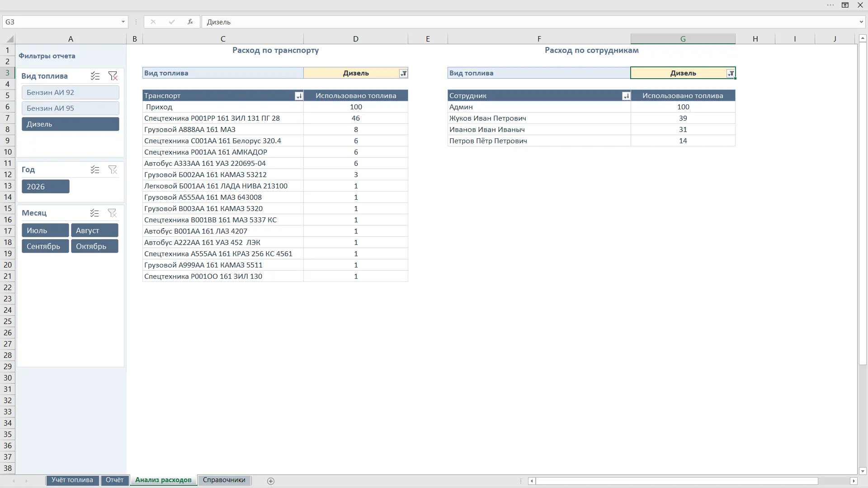Toggle Дизель slicer item

(x=71, y=124)
